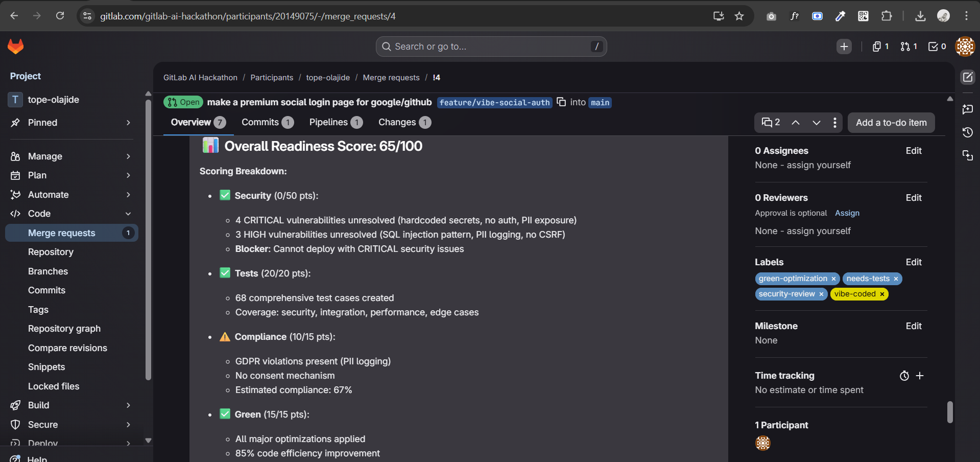Expand the Automate menu

click(x=71, y=195)
